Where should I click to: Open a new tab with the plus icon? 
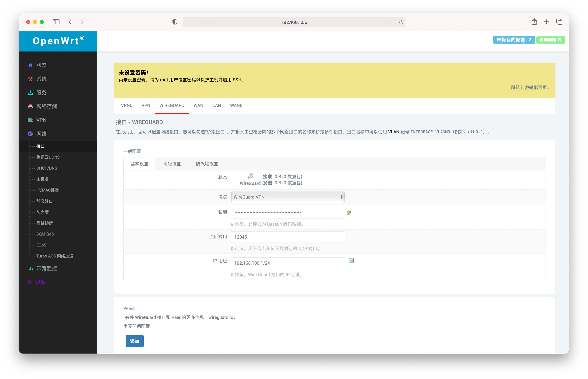(x=546, y=22)
